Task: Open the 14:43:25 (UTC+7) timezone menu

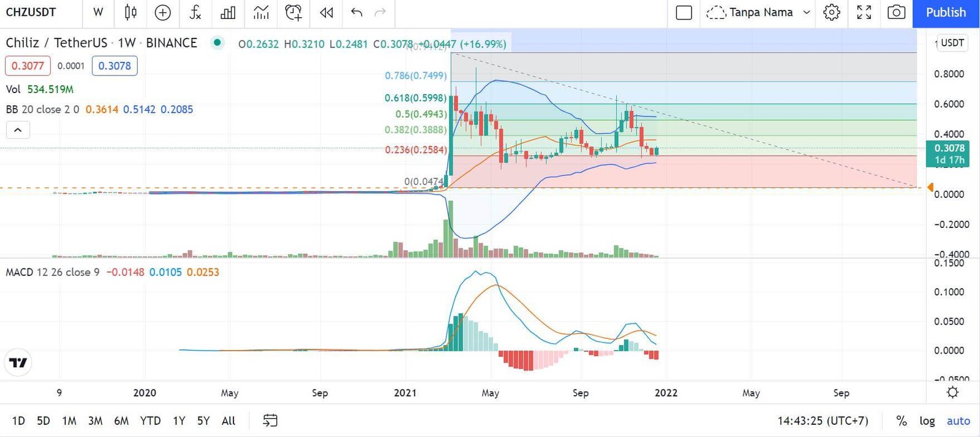Action: (x=823, y=421)
